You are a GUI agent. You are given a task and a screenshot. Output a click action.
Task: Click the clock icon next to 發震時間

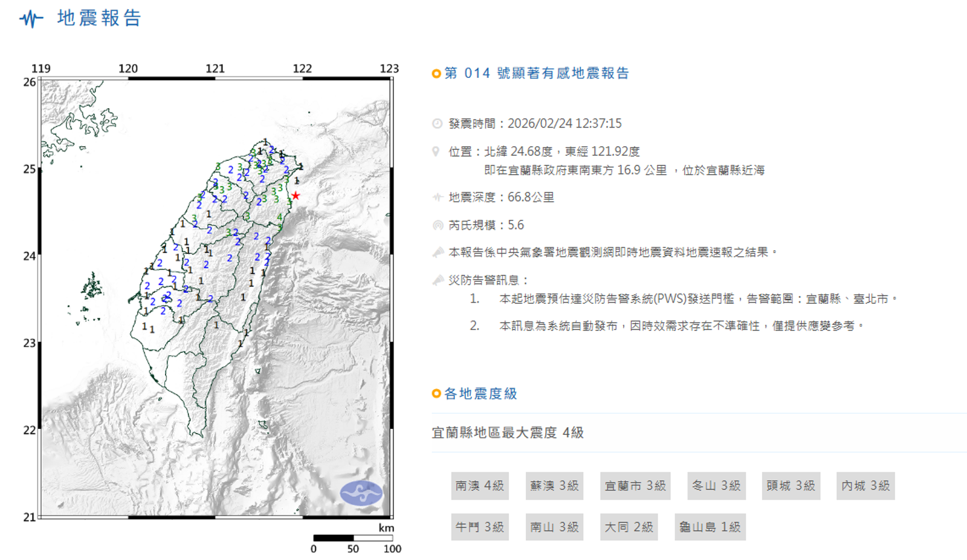[x=437, y=124]
